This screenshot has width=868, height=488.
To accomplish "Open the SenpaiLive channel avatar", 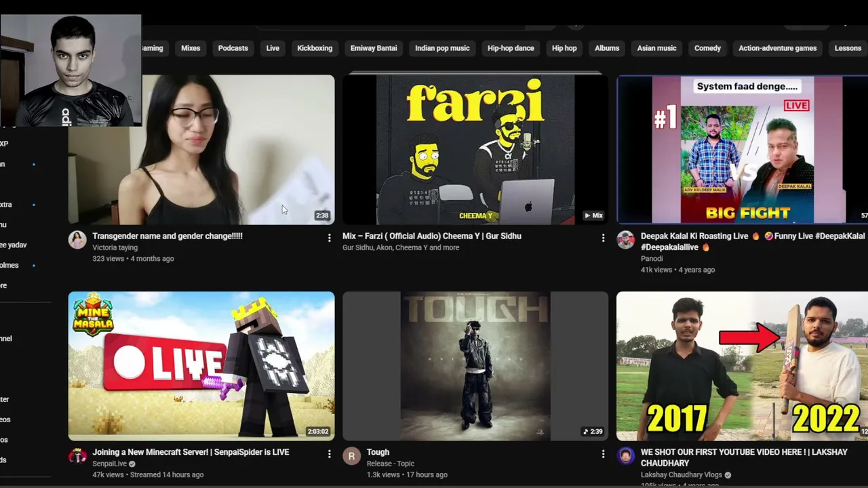I will point(77,456).
